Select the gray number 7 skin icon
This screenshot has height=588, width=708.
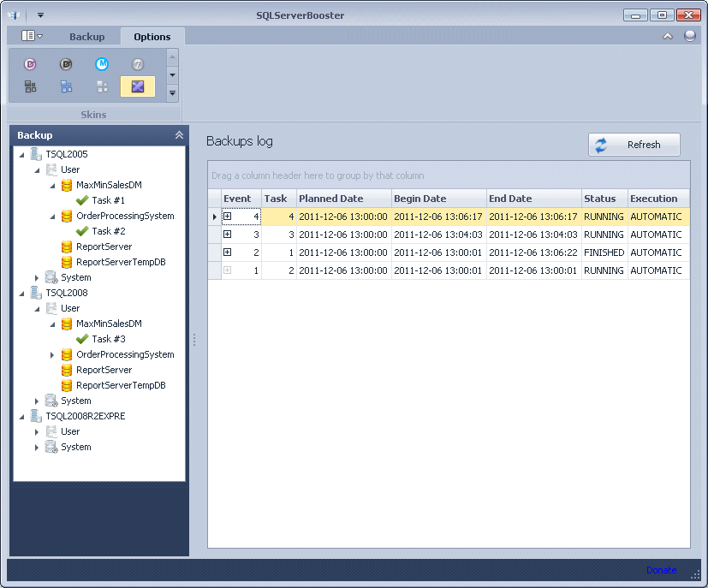point(138,64)
